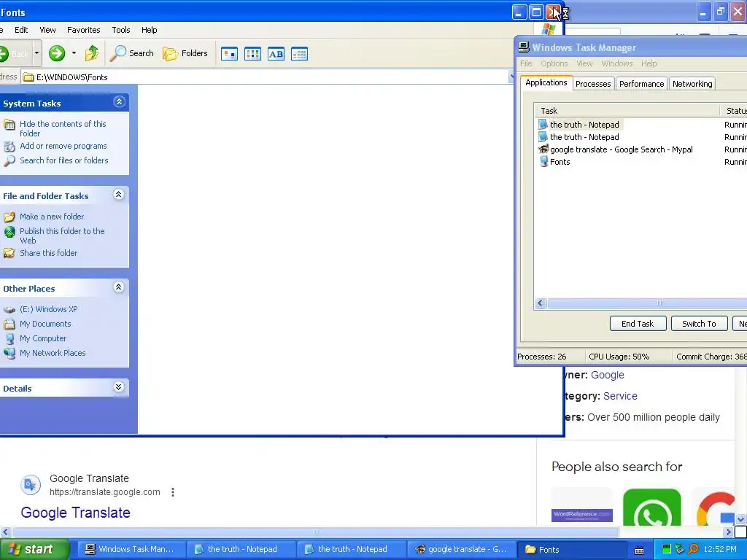This screenshot has height=560, width=747.
Task: Click the Google Translate favicon in search result
Action: 31,485
